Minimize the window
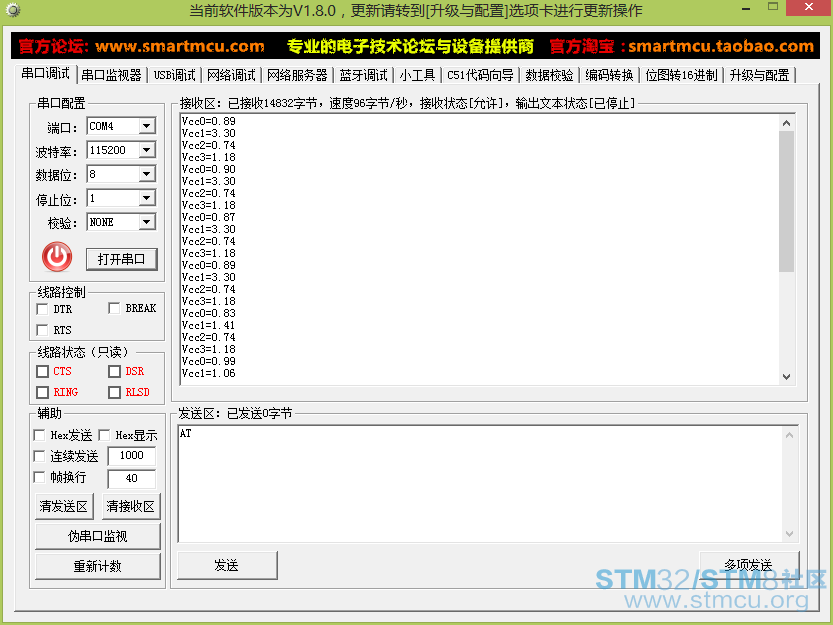Image resolution: width=833 pixels, height=625 pixels. pos(746,8)
